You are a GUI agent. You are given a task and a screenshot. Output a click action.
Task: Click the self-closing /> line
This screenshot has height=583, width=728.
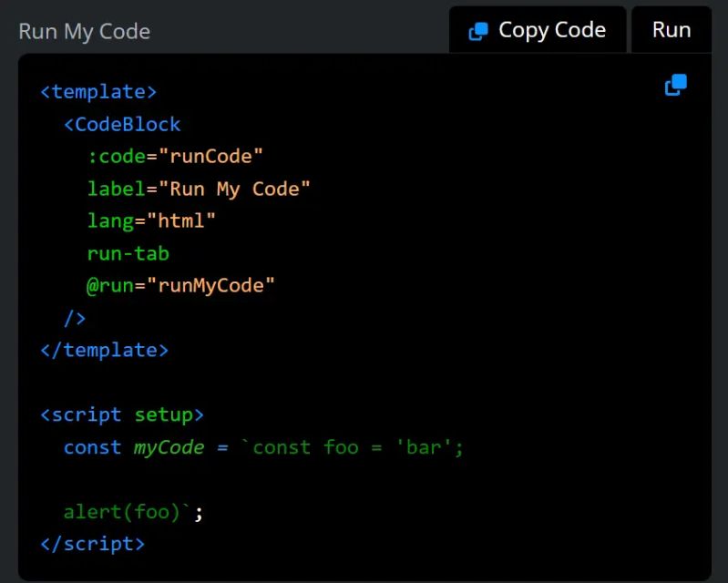pyautogui.click(x=75, y=319)
